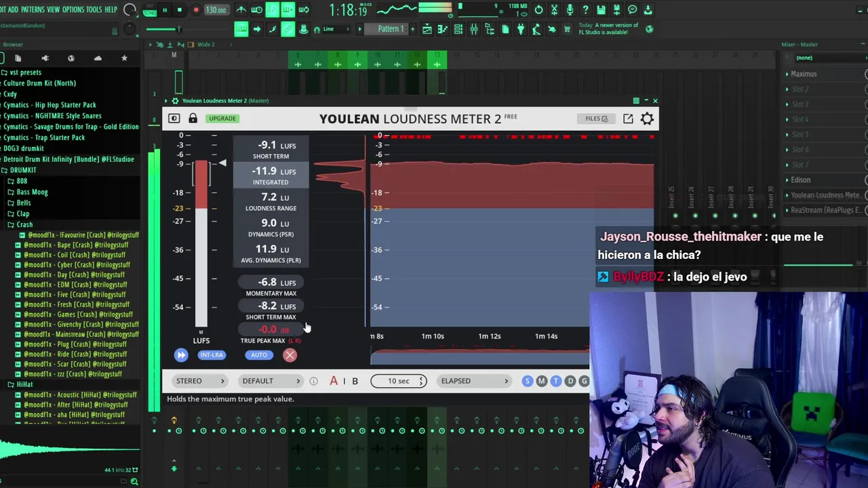The height and width of the screenshot is (488, 868).
Task: Open the TOOLS menu
Action: (x=94, y=9)
